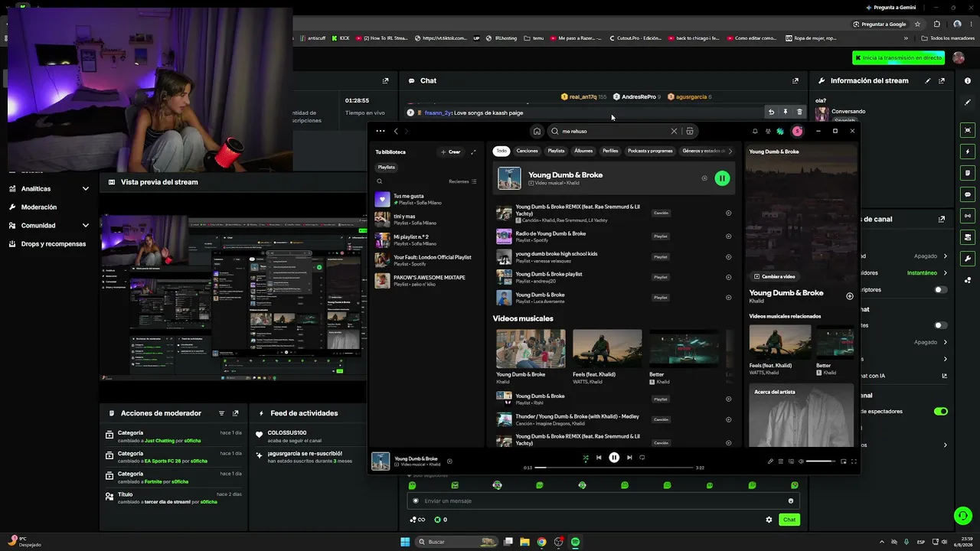Filter search by Perfiles

tap(610, 151)
